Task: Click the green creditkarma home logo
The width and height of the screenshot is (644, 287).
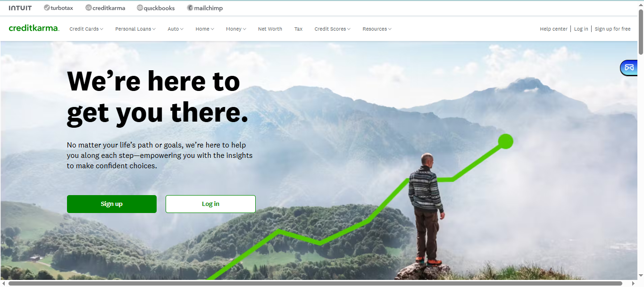Action: [x=34, y=29]
